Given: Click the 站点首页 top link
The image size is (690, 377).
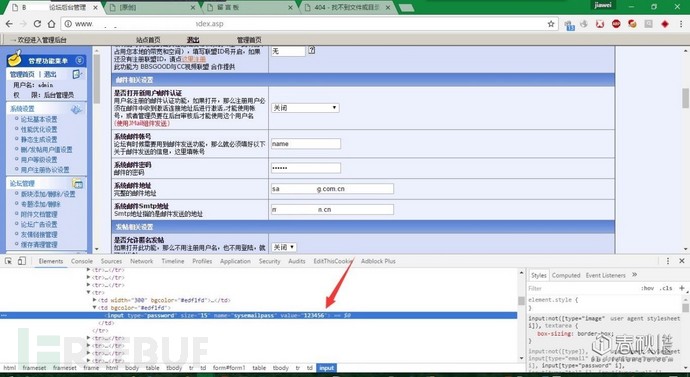Looking at the screenshot, I should coord(148,40).
